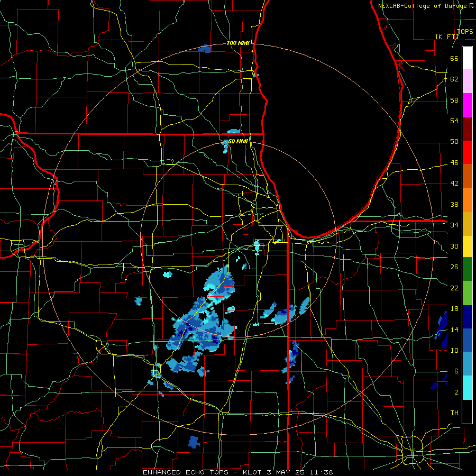
Task: Click the 18 value on the legend
Action: pyautogui.click(x=454, y=309)
